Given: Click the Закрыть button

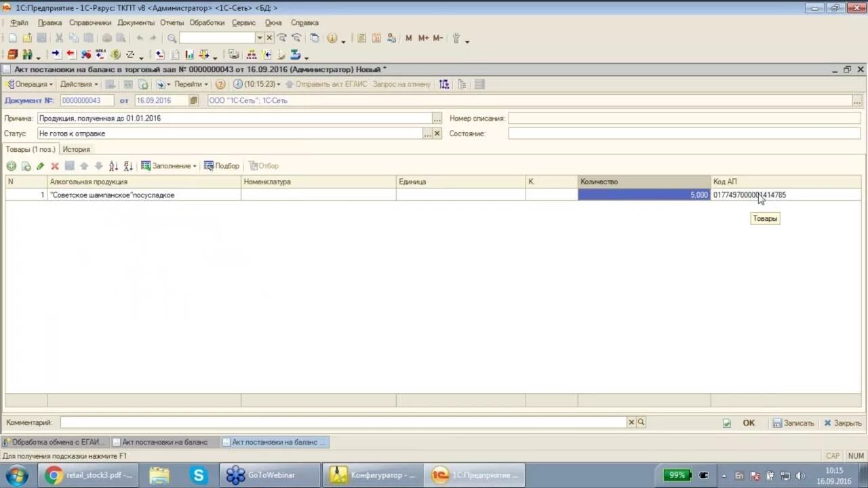Looking at the screenshot, I should click(x=842, y=423).
